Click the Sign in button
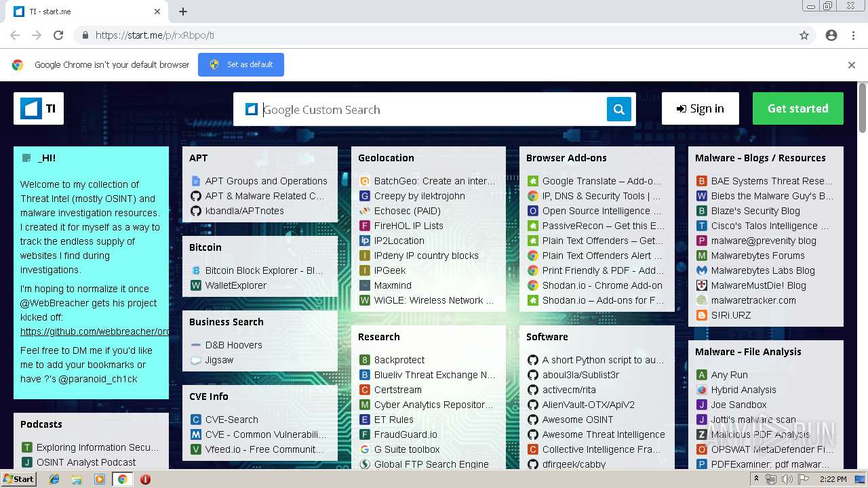The width and height of the screenshot is (868, 488). (700, 108)
